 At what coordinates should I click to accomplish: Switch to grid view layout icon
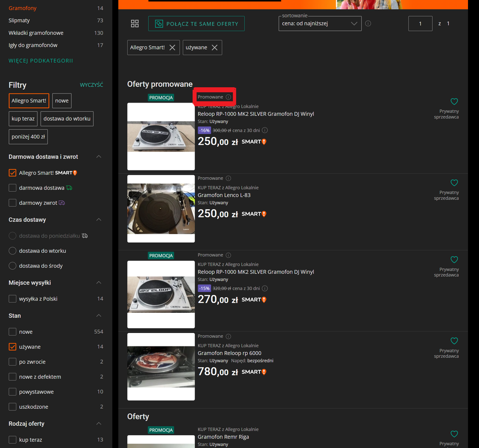(x=135, y=24)
